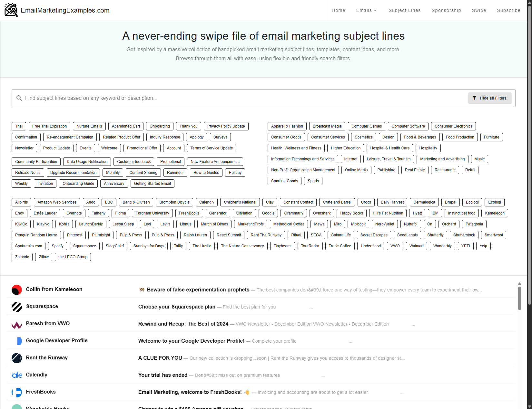Image resolution: width=532 pixels, height=409 pixels.
Task: Filter by Estée Lauder brand
Action: [45, 213]
